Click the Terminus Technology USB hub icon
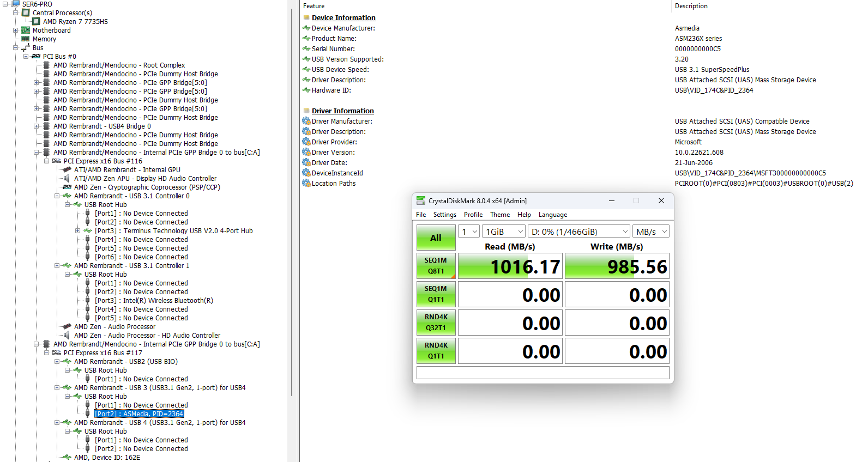868x462 pixels. tap(87, 230)
